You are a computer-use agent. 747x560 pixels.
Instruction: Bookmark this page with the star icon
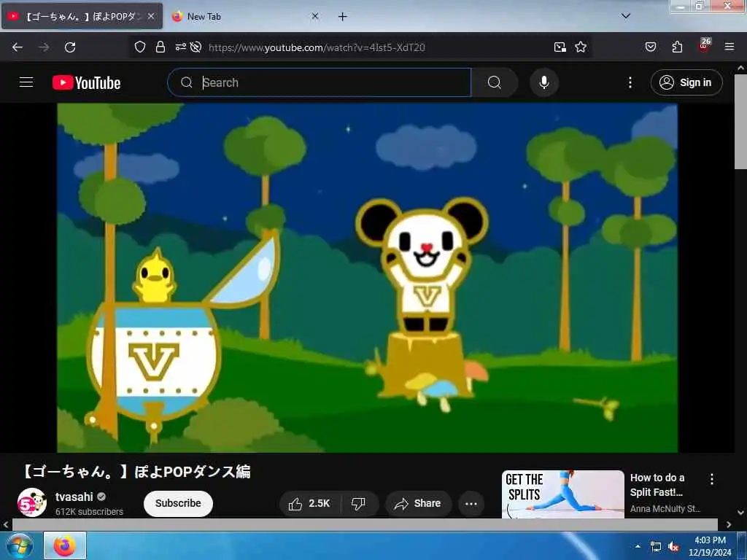tap(580, 47)
